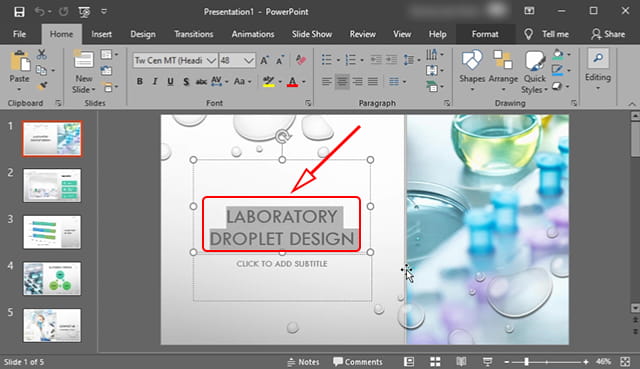
Task: Click the Reset slide icon
Action: coord(106,70)
